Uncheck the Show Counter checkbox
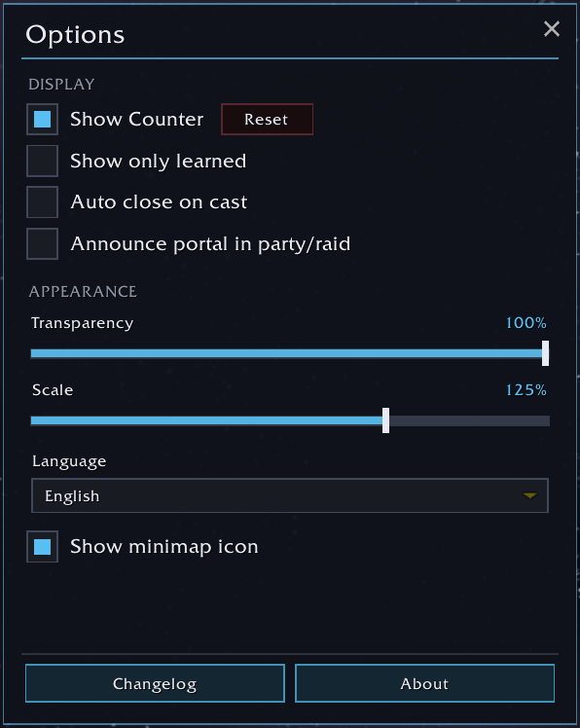580x728 pixels. tap(42, 120)
